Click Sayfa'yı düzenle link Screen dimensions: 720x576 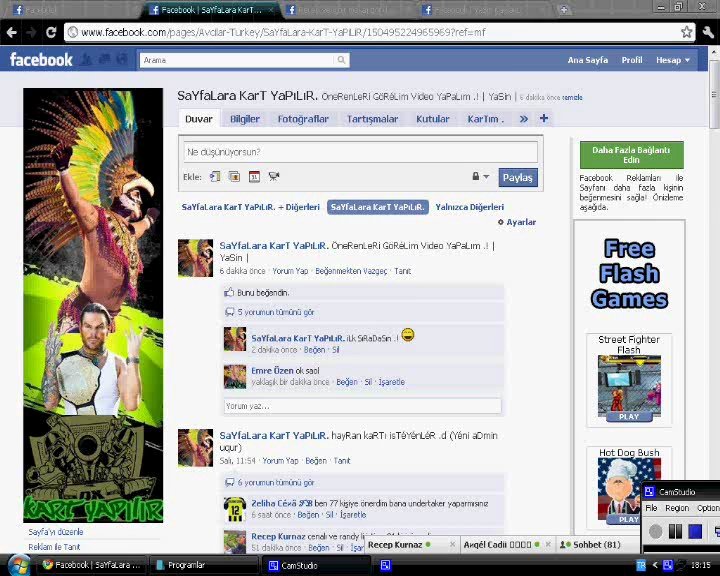(56, 532)
